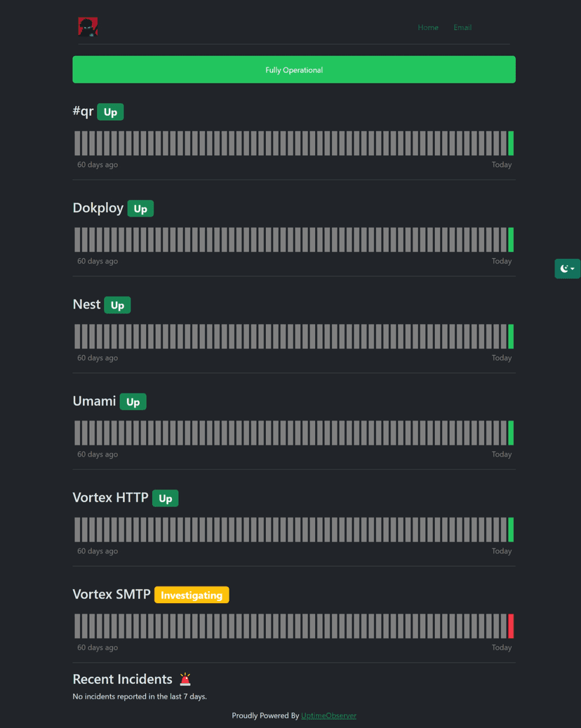Viewport: 581px width, 728px height.
Task: Click the Up badge next to #qr
Action: pos(110,112)
